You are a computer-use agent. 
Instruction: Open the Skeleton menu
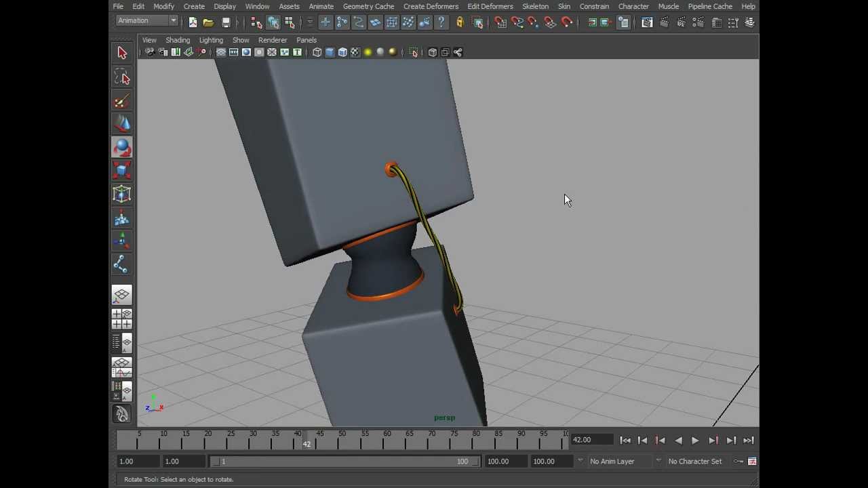(535, 6)
